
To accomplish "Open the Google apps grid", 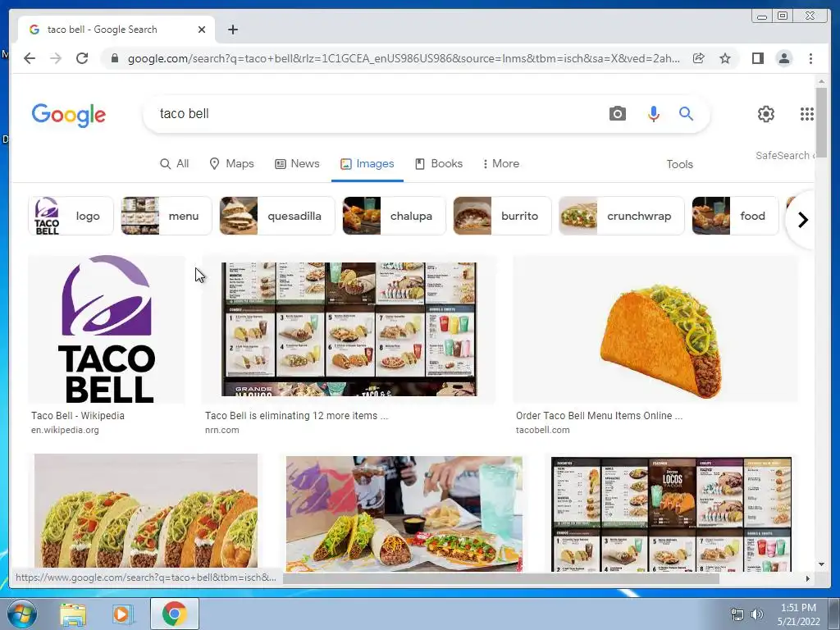I will pos(807,113).
